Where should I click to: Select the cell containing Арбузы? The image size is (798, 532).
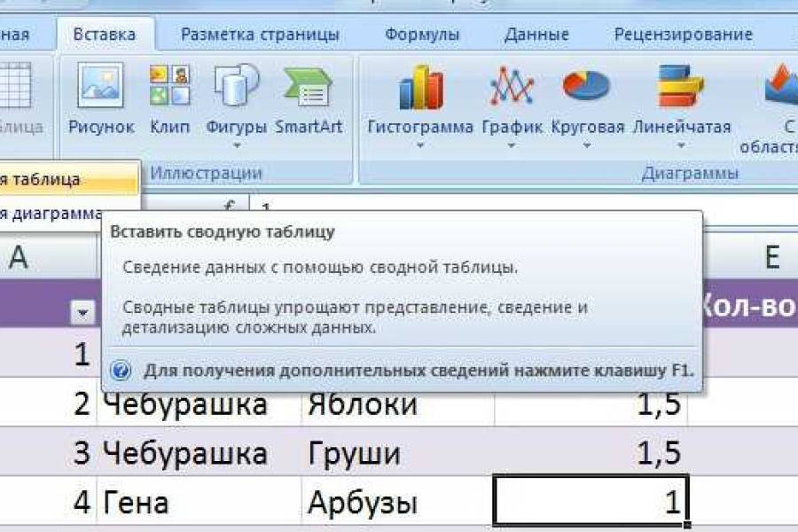point(396,504)
